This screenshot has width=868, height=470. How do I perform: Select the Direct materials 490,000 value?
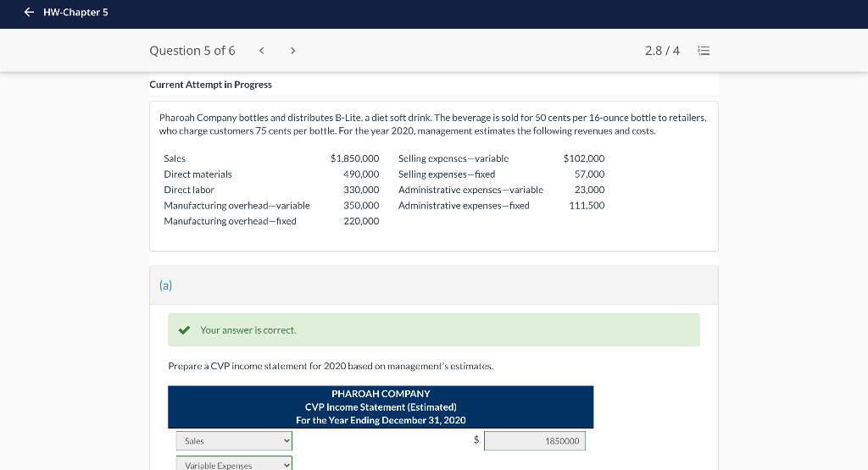(x=361, y=174)
